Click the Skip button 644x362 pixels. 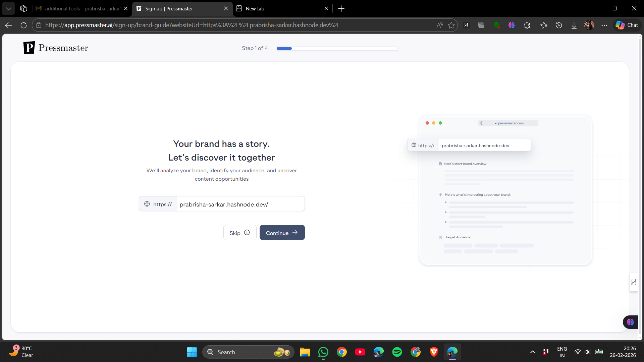[x=239, y=233]
